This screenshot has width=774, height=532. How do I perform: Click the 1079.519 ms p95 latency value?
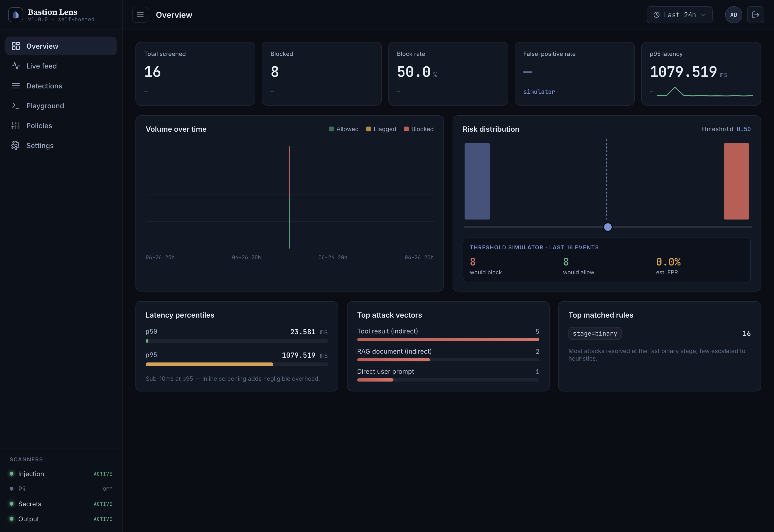pyautogui.click(x=305, y=355)
